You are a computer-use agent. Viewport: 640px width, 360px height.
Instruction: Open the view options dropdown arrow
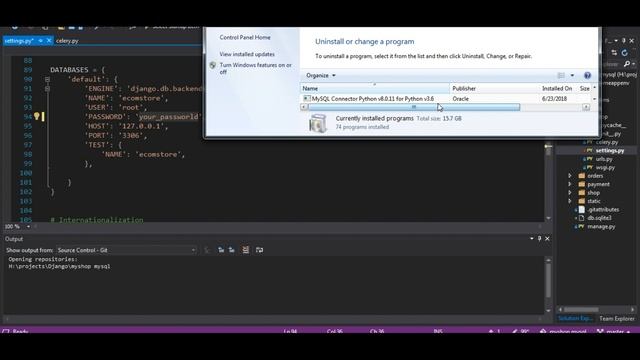pyautogui.click(x=572, y=76)
